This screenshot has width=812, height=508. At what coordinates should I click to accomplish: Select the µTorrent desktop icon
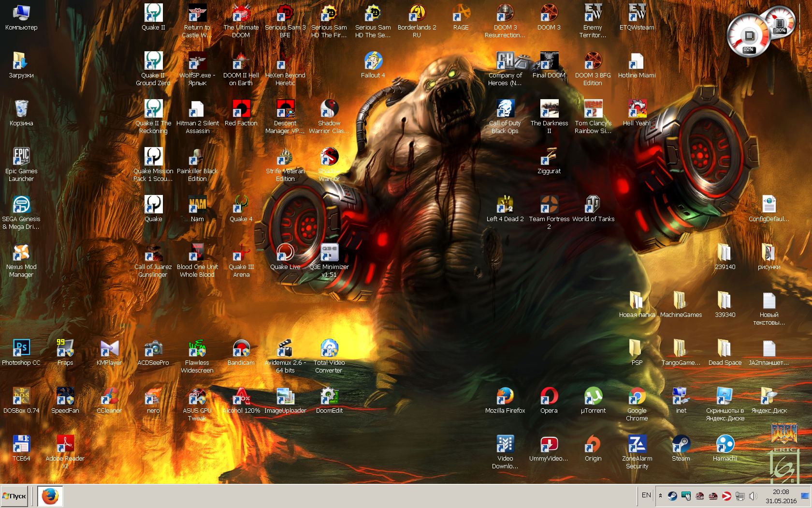[593, 400]
